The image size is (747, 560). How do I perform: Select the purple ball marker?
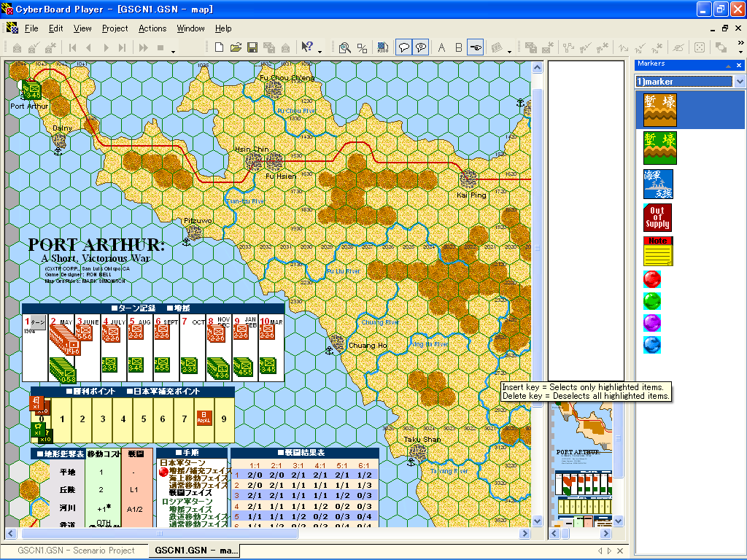(651, 323)
